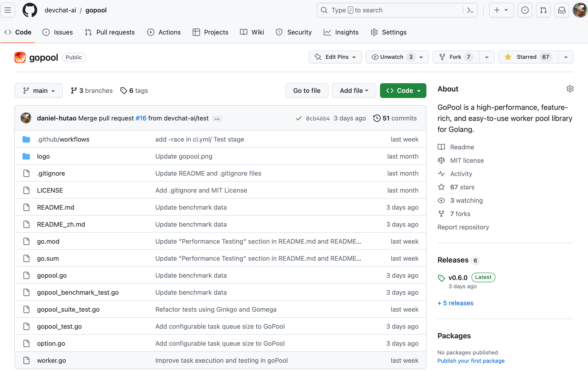Click the About section gear icon
The width and height of the screenshot is (588, 371).
click(x=570, y=89)
